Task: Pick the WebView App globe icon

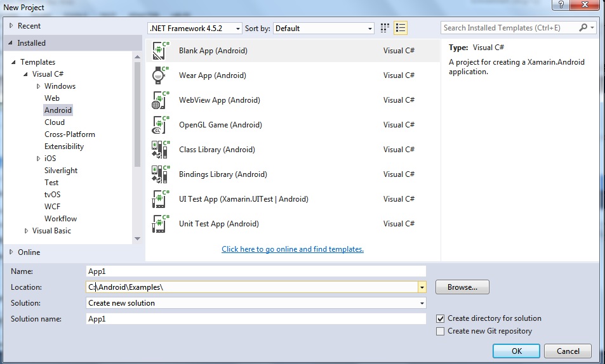Action: (x=161, y=100)
